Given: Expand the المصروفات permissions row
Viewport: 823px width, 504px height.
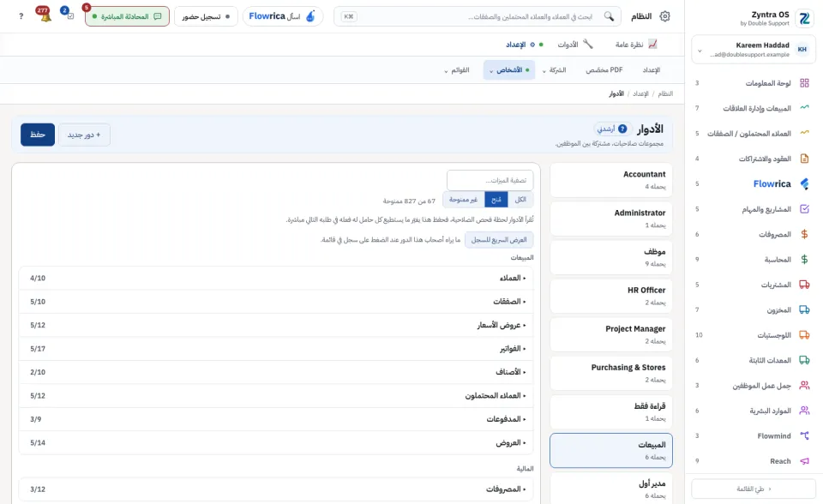Looking at the screenshot, I should (276, 489).
